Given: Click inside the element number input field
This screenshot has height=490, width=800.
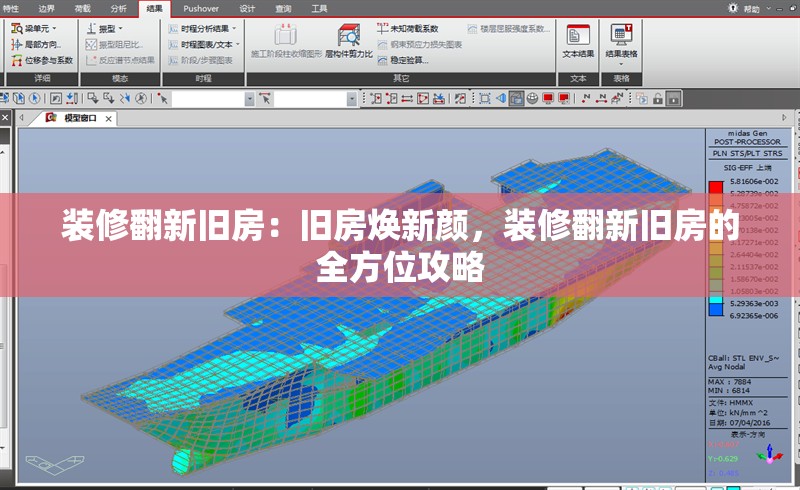Looking at the screenshot, I should pos(311,99).
